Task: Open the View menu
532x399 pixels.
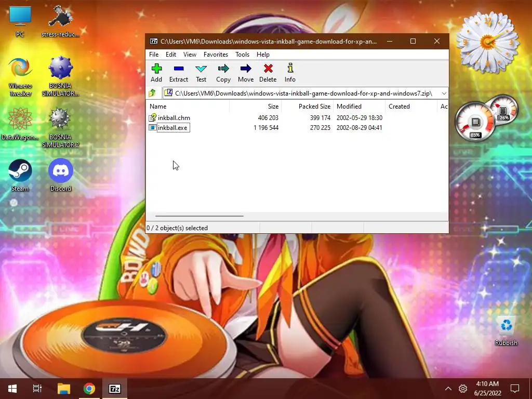Action: pos(190,54)
